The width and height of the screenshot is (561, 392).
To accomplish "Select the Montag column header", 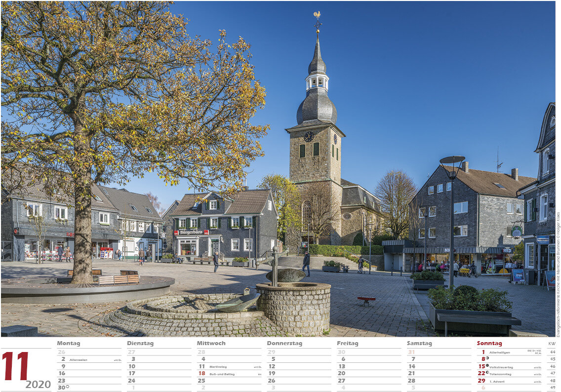I will tap(68, 343).
